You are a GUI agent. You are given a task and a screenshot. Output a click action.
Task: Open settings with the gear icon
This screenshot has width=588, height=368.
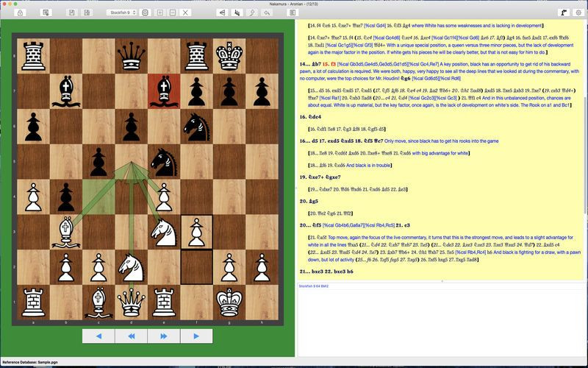578,13
